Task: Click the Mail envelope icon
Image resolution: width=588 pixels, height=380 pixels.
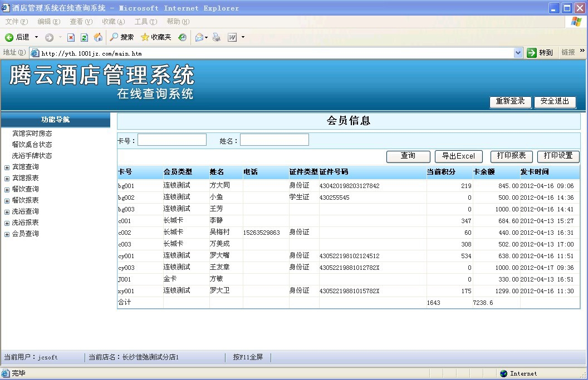Action: 199,37
